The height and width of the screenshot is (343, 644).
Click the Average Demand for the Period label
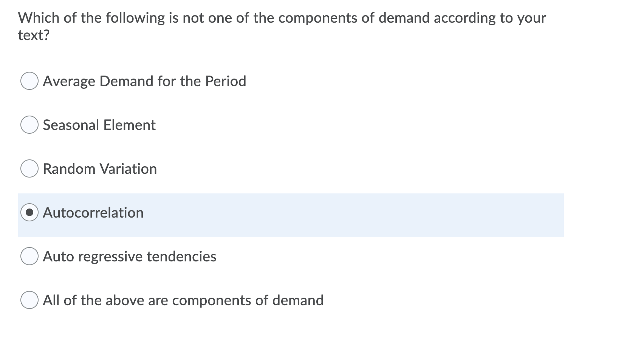pos(145,81)
